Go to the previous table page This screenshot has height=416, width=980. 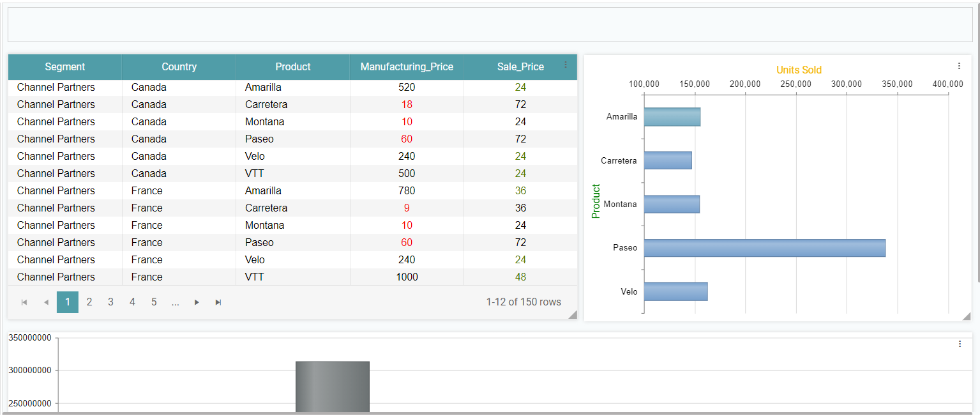coord(46,302)
